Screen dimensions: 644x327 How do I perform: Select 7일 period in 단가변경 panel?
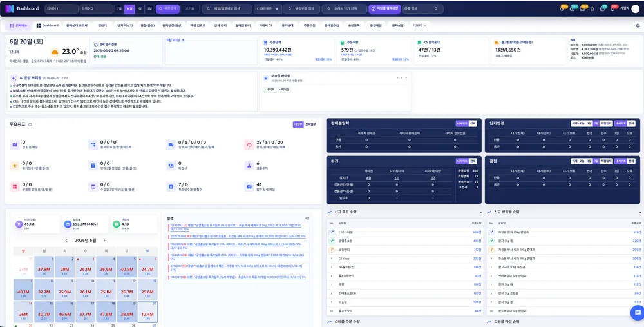coord(596,123)
